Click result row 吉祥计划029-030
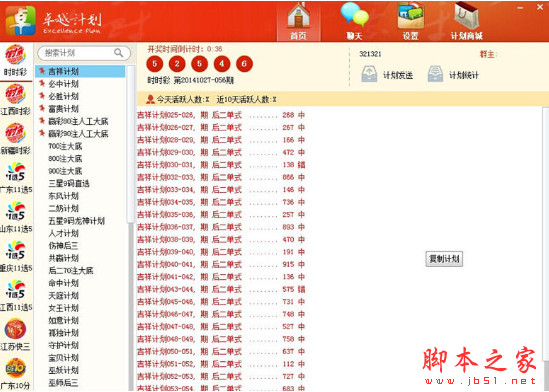This screenshot has width=549, height=392. click(221, 152)
